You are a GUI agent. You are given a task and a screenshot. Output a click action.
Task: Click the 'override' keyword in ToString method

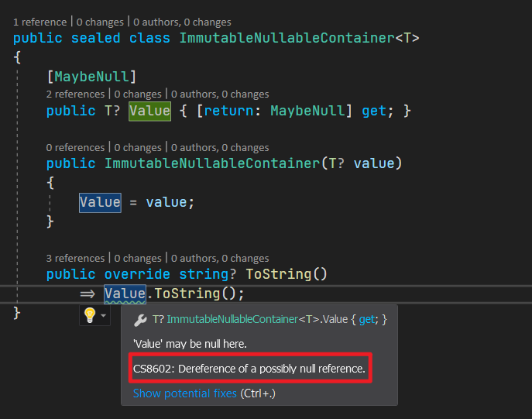tap(137, 274)
